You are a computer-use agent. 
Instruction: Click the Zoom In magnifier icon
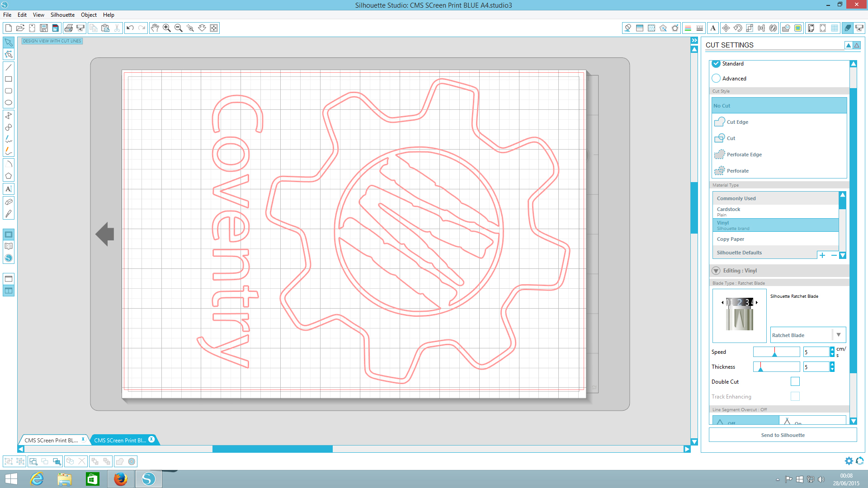click(167, 28)
